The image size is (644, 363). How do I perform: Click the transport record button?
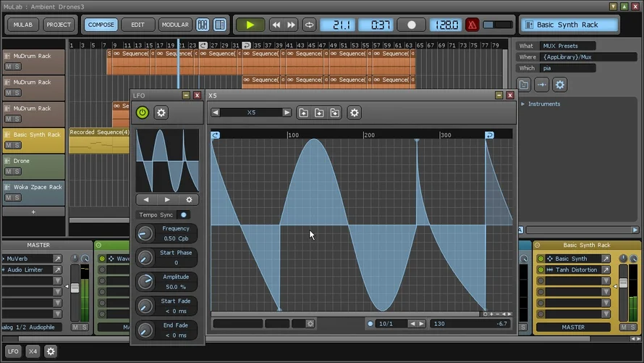(411, 25)
